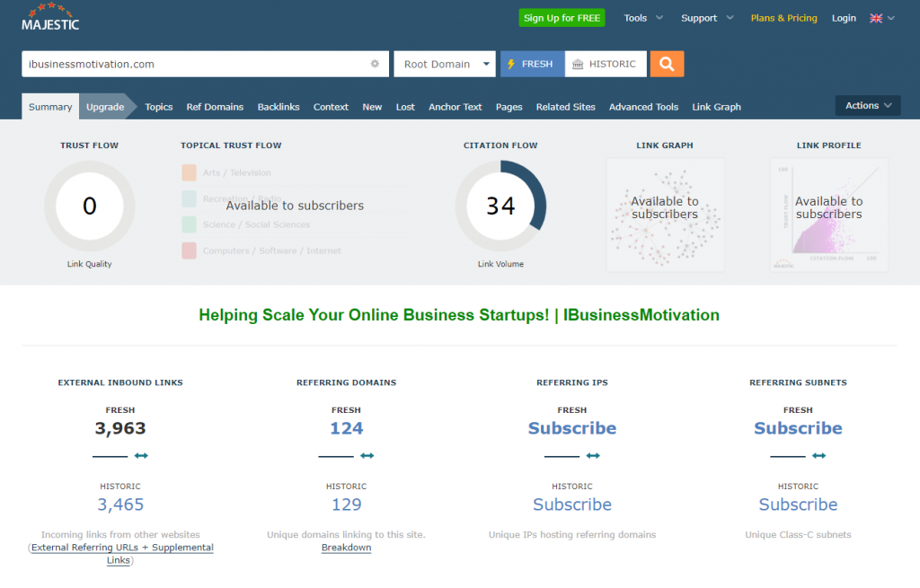Viewport: 920px width, 588px height.
Task: Click the Link Profile chart thumbnail
Action: (x=829, y=215)
